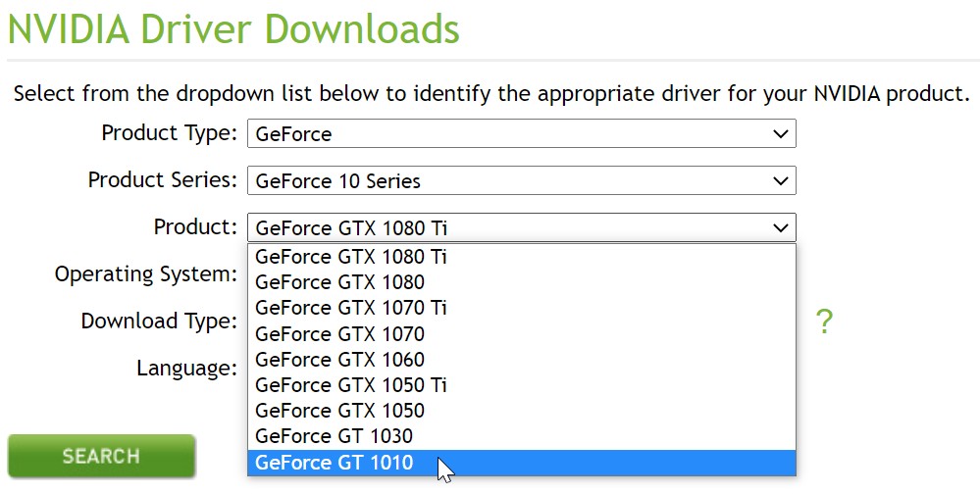Choose GeForce GT 1030 from dropdown list
The height and width of the screenshot is (495, 980).
pos(334,436)
